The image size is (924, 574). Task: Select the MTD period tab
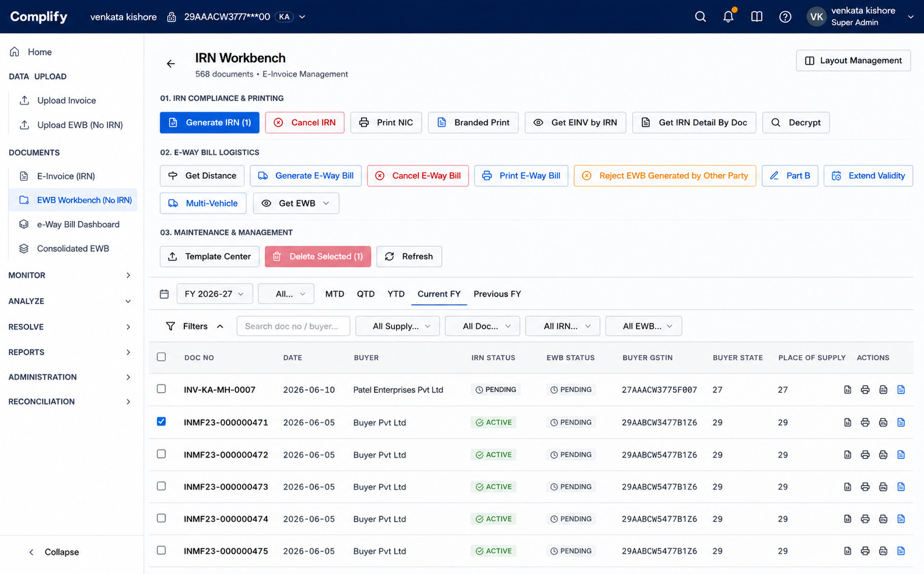(335, 294)
